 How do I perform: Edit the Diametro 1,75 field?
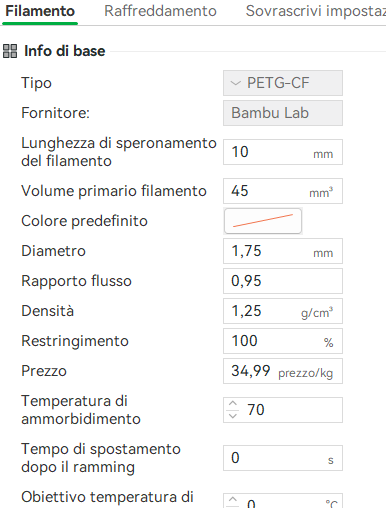click(x=283, y=251)
